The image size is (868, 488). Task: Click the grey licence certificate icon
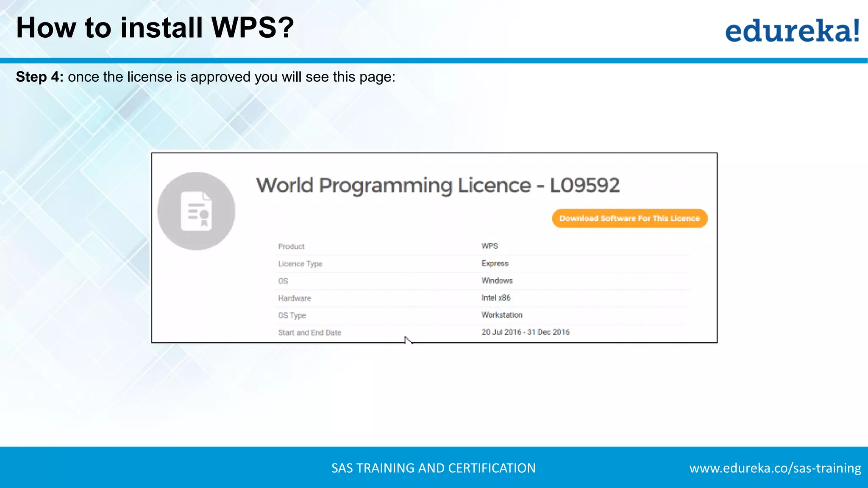(196, 211)
